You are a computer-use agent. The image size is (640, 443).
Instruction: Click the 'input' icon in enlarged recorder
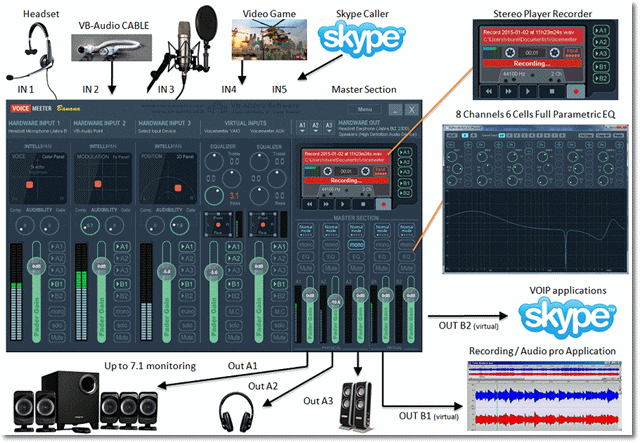click(x=572, y=52)
